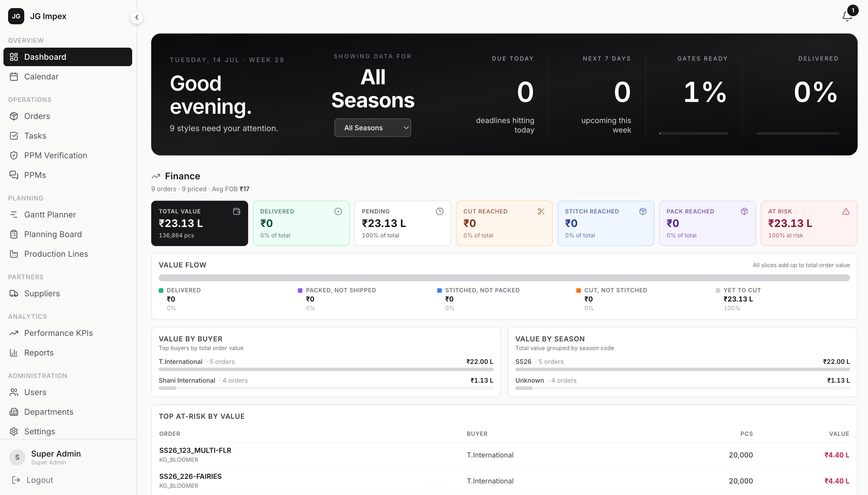Open the Suppliers page

[x=68, y=293]
